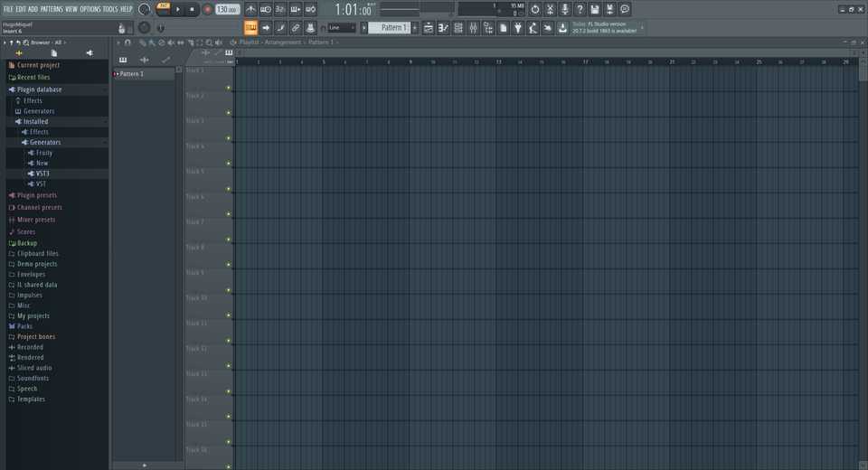This screenshot has height=470, width=868.
Task: Open the EDIT menu
Action: pos(21,9)
